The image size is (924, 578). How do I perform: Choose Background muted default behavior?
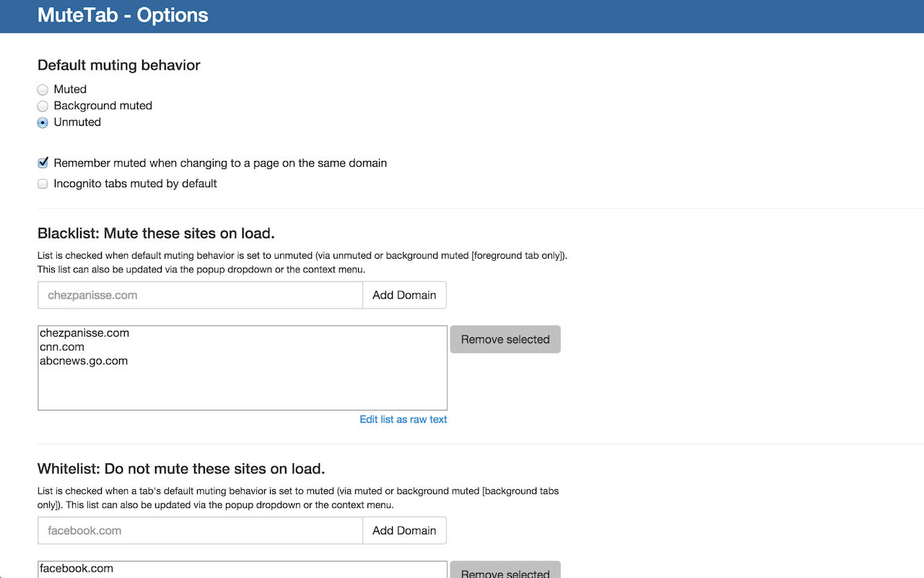(x=43, y=106)
